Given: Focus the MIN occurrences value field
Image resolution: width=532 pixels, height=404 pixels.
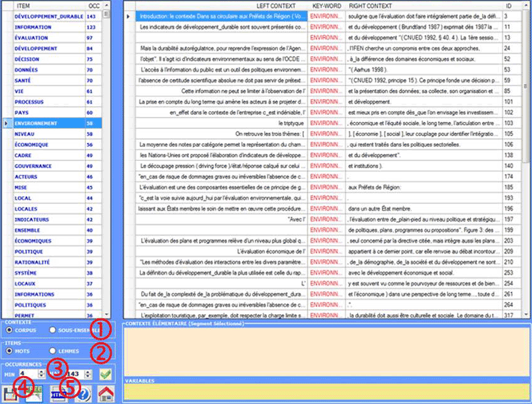Looking at the screenshot, I should point(29,374).
